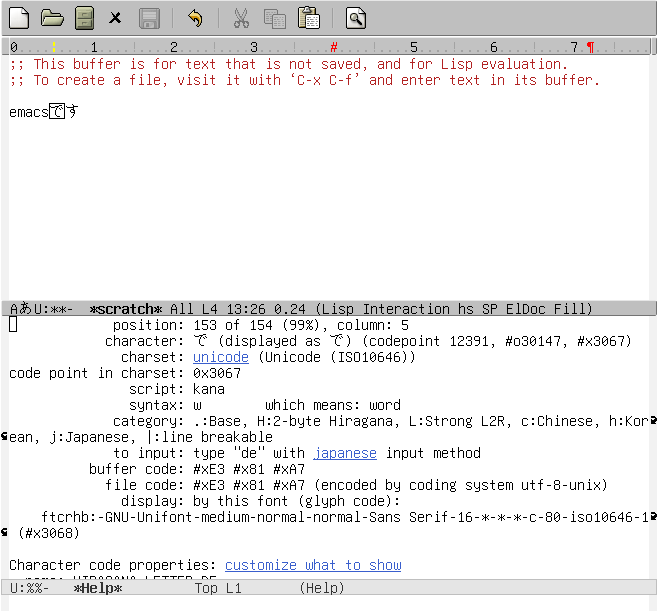Search the buffer with the magnifier icon
658x612 pixels.
(x=356, y=18)
